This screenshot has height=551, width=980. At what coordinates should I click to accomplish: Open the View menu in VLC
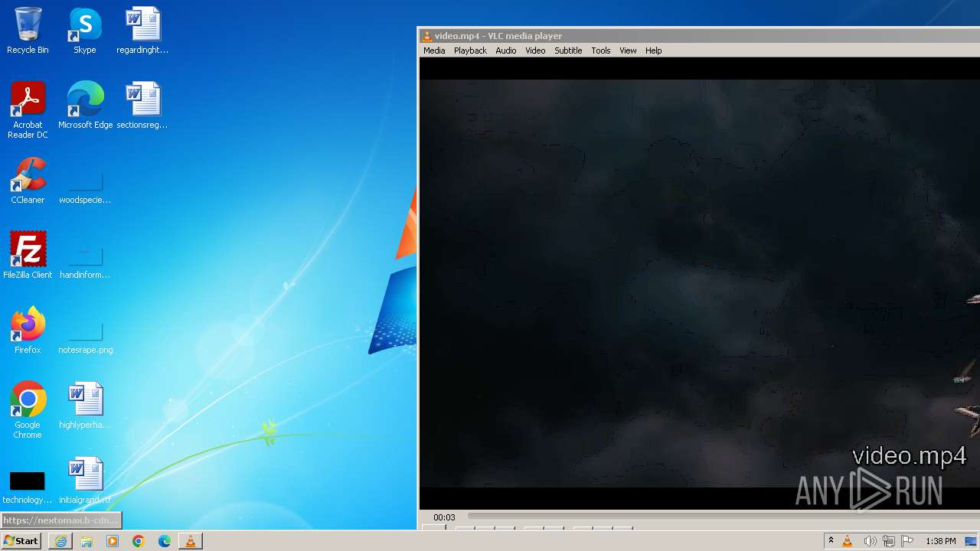[x=628, y=51]
